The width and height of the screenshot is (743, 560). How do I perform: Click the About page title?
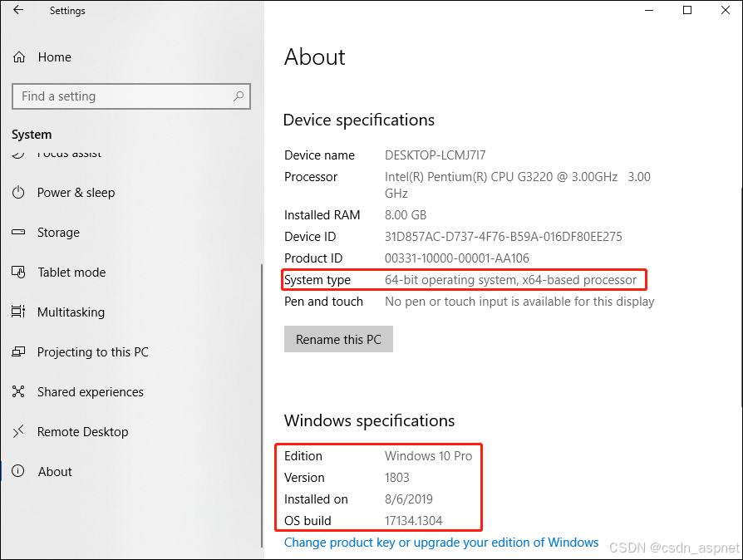click(315, 56)
